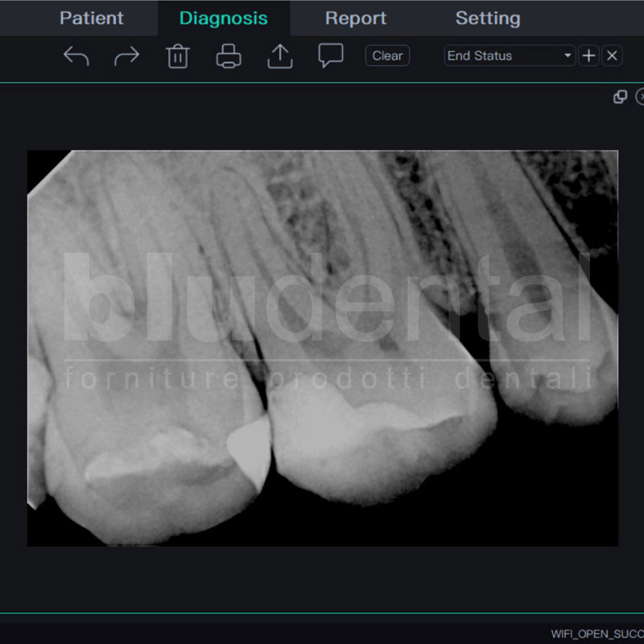Click the WIFI_OPEN_SUCC status text
Viewport: 644px width, 644px height.
pos(597,634)
